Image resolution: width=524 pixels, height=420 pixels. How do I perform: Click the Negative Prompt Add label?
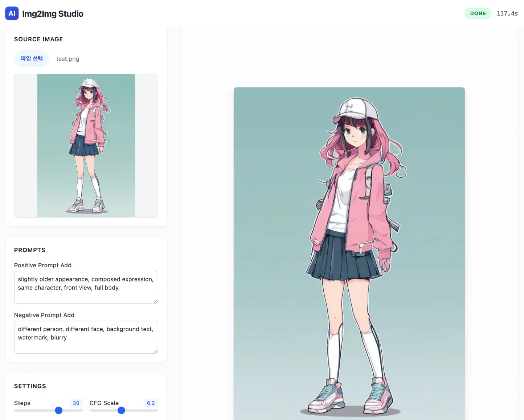44,315
